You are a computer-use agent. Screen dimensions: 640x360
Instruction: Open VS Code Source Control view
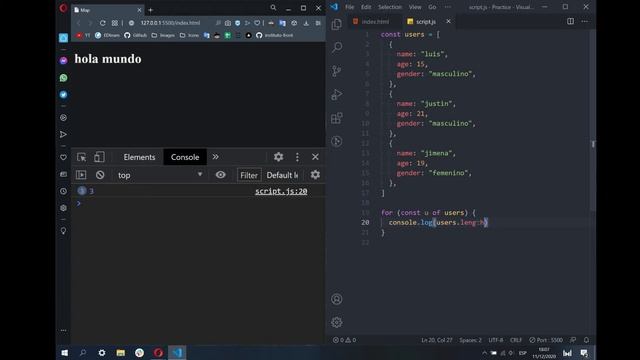click(x=337, y=71)
